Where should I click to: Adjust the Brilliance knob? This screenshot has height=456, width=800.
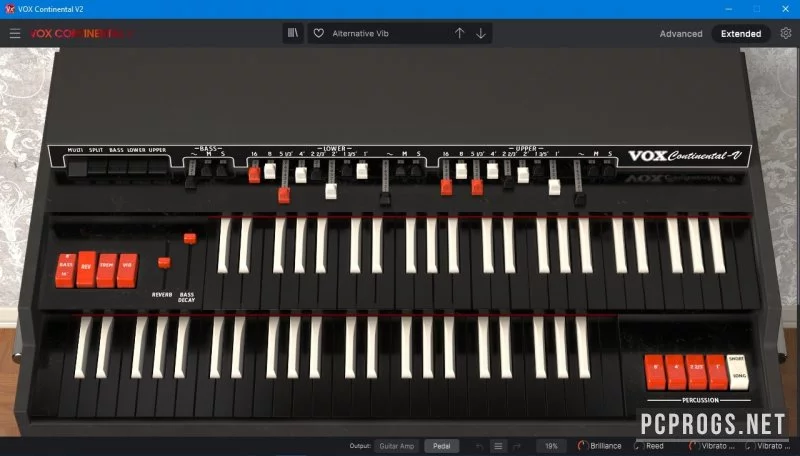582,446
